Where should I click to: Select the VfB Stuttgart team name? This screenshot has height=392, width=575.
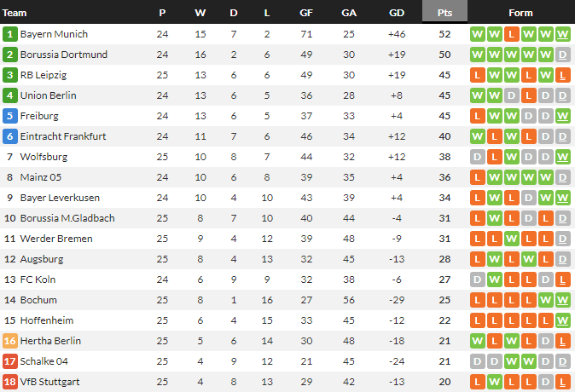[x=49, y=382]
